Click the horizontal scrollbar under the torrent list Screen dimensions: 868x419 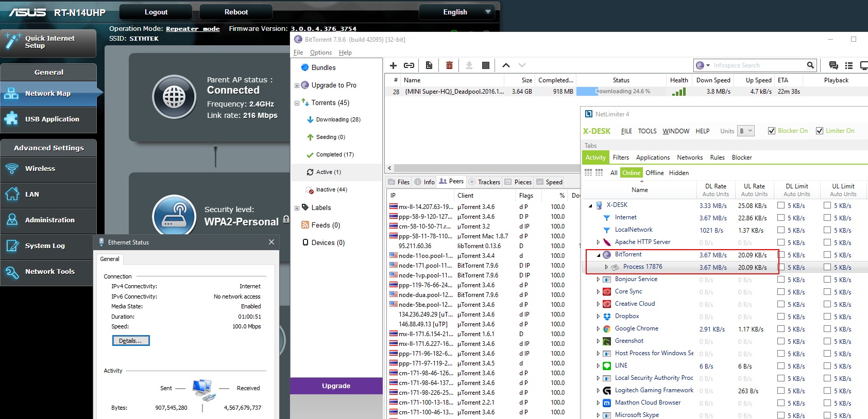tap(486, 168)
